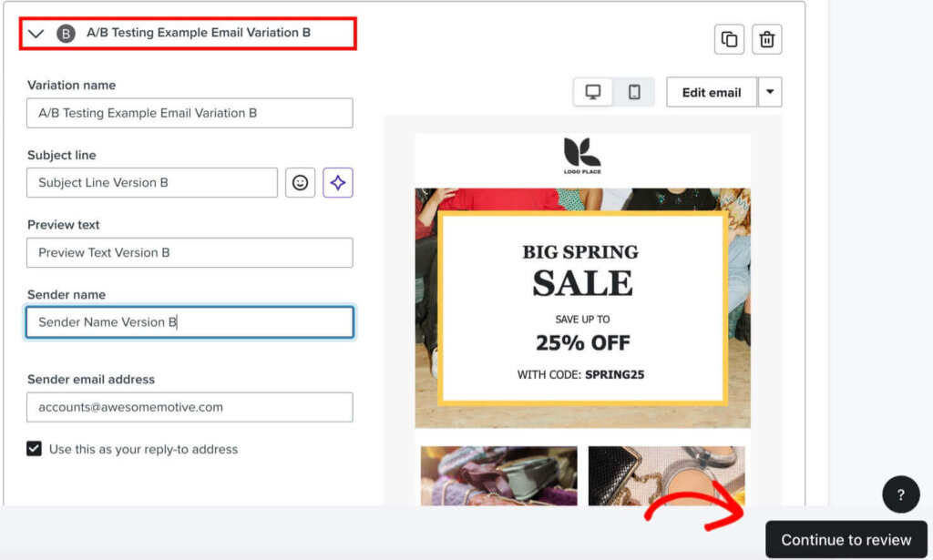This screenshot has height=560, width=933.
Task: Collapse Variation B section chevron
Action: (36, 34)
